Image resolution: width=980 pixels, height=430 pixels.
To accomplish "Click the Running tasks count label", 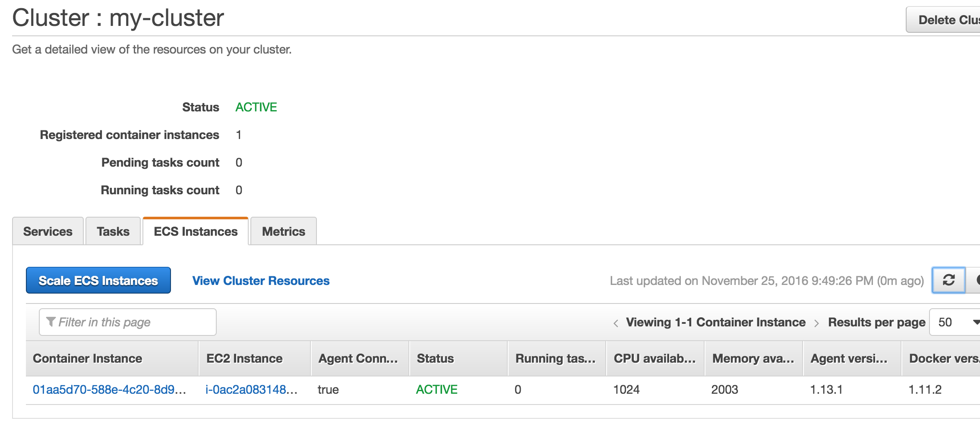I will [x=160, y=190].
